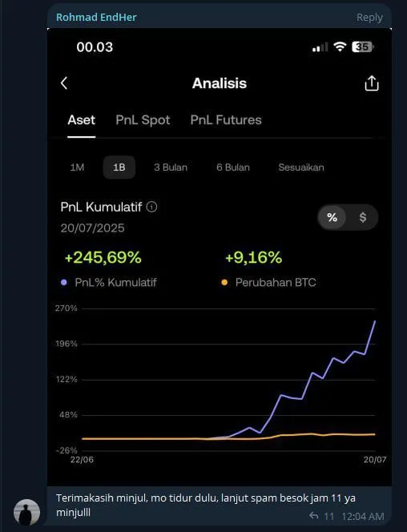Tap the battery indicator showing 35
Screen dimensions: 407x532
pos(363,46)
